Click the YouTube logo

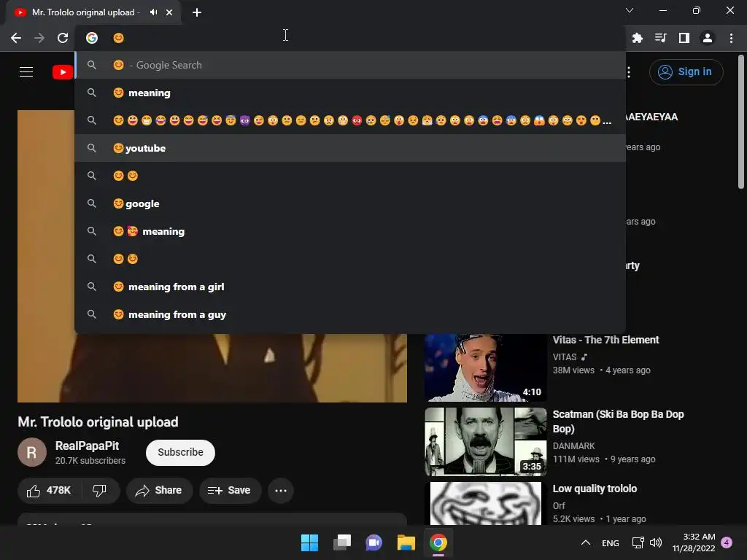pos(63,72)
